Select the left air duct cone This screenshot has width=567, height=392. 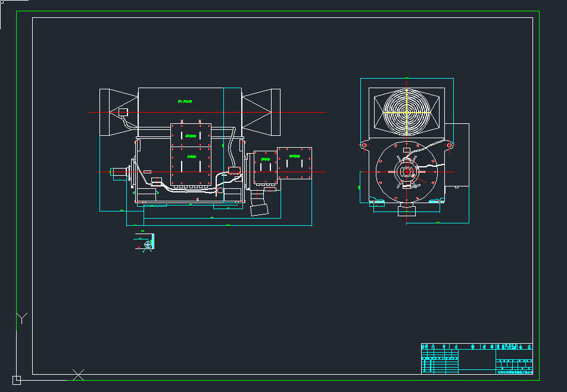118,113
